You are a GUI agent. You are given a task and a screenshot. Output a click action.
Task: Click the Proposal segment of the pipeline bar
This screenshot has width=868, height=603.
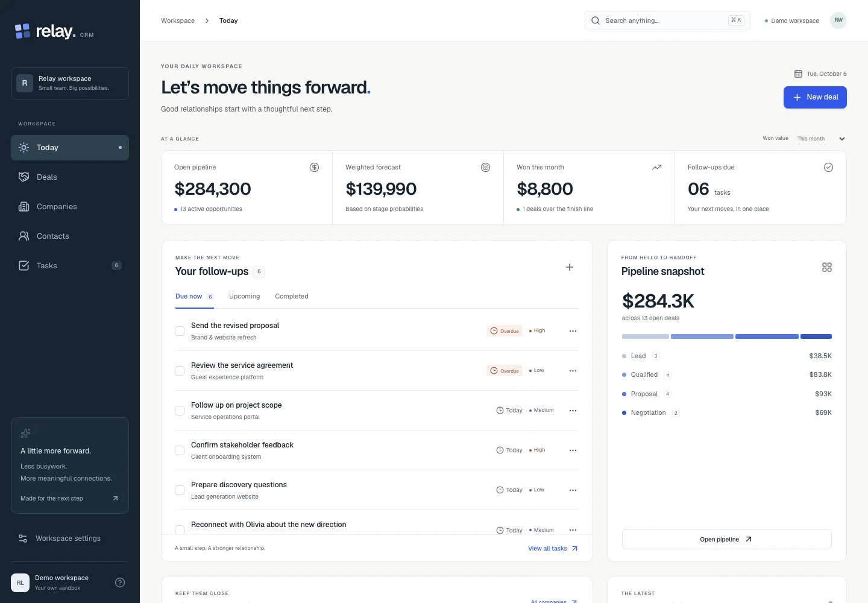(767, 336)
